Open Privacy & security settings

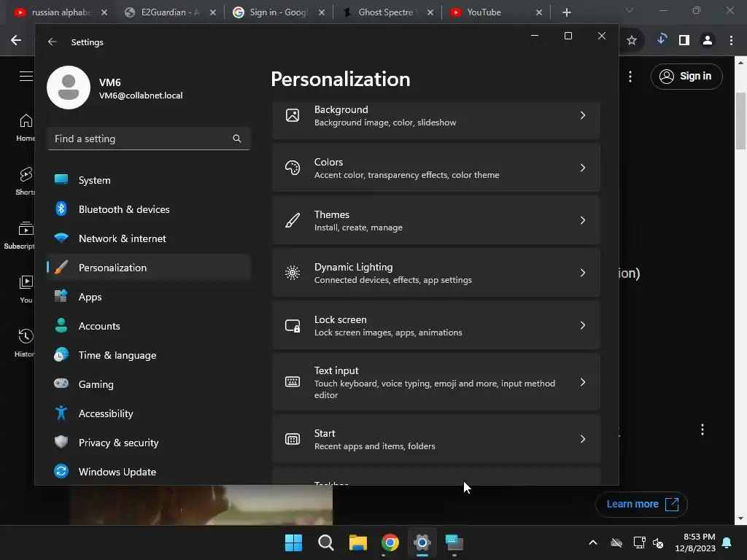click(149, 443)
